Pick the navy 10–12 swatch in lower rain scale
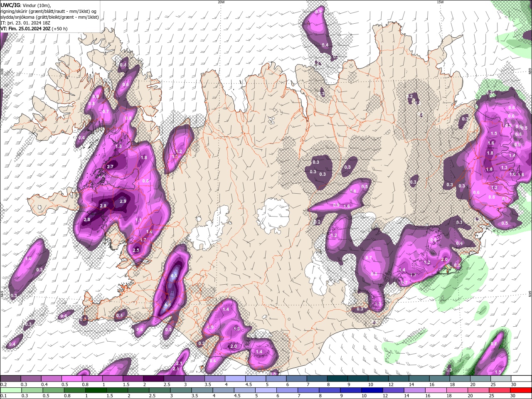Screen dimensions: 532x399 pyautogui.click(x=372, y=390)
